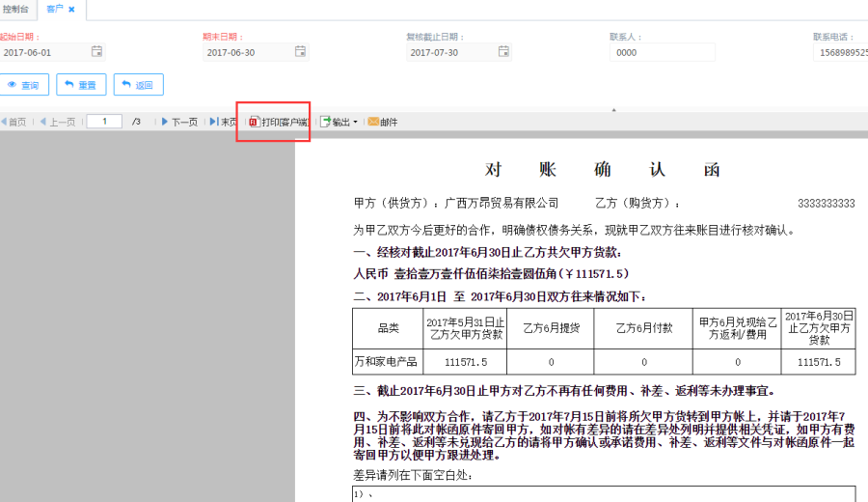Close the 客户 tab

point(71,9)
